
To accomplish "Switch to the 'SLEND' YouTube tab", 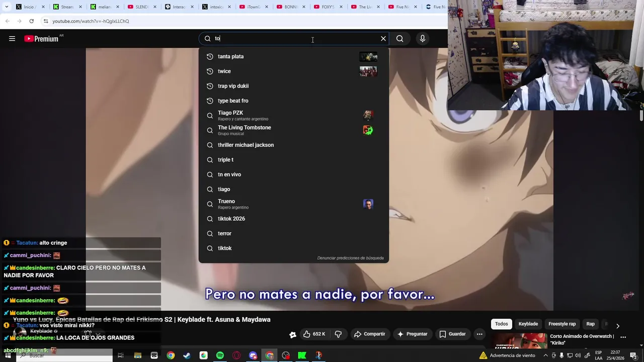I will pyautogui.click(x=142, y=7).
